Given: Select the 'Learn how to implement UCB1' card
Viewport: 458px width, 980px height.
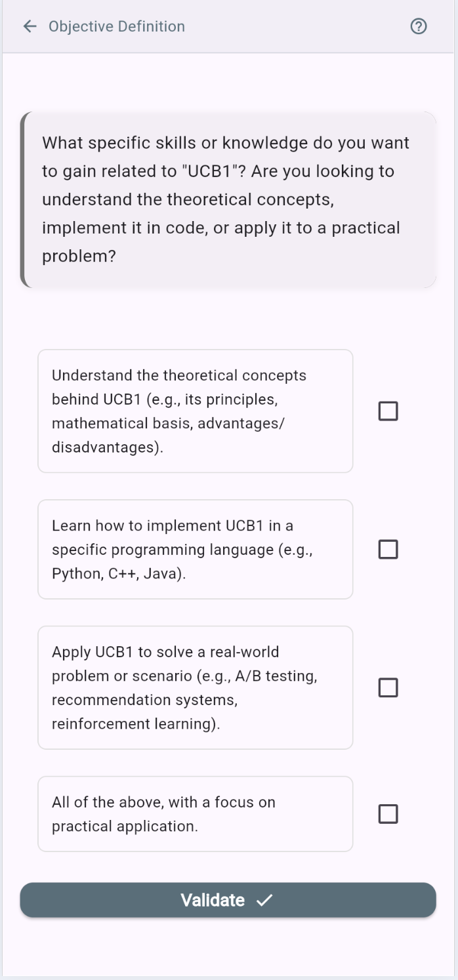Looking at the screenshot, I should pos(196,549).
